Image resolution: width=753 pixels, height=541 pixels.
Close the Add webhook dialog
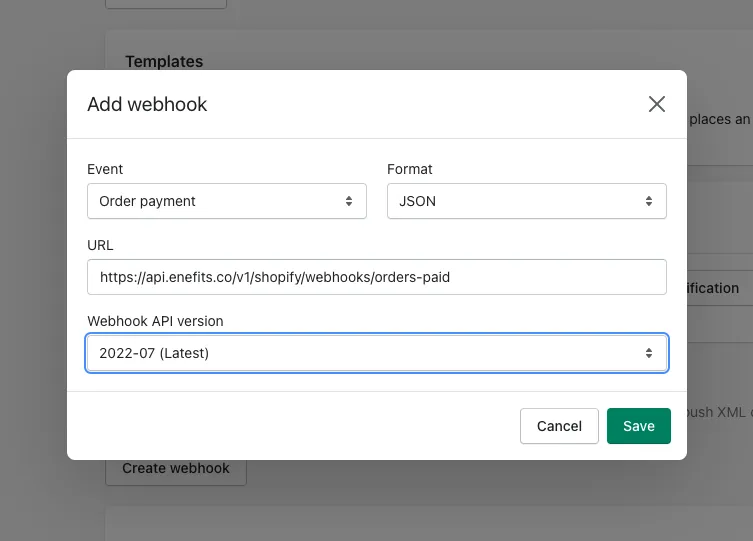pyautogui.click(x=656, y=104)
